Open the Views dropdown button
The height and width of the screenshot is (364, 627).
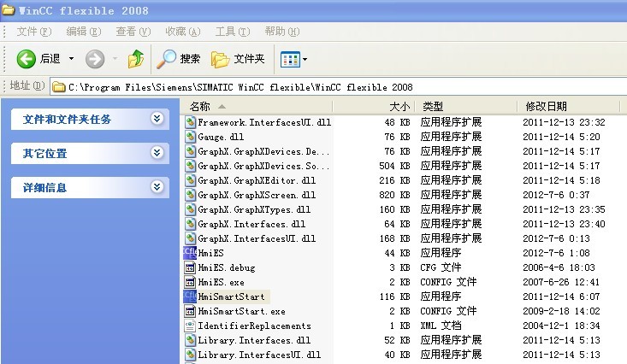[x=293, y=59]
